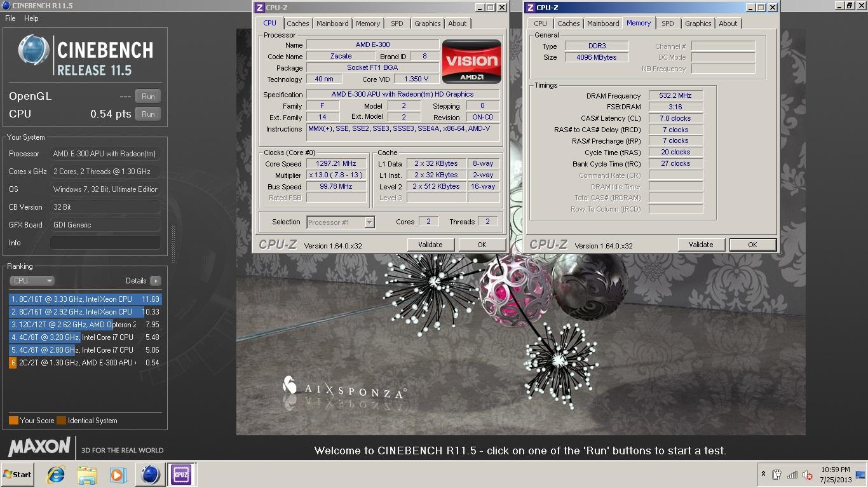Viewport: 868px width, 488px height.
Task: Click the CPU-Z title icon in Memory window
Action: click(x=530, y=8)
